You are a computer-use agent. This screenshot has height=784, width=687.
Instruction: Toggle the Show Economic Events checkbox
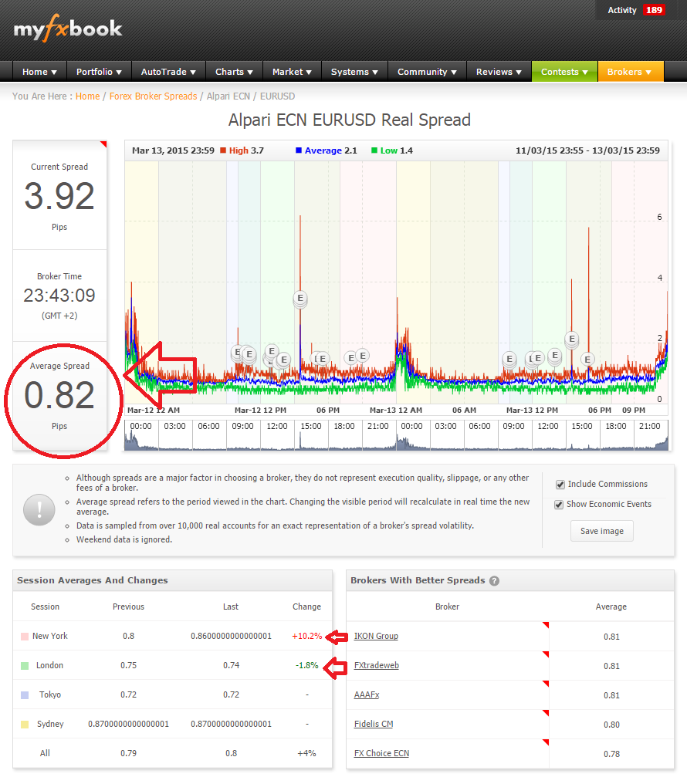[559, 505]
